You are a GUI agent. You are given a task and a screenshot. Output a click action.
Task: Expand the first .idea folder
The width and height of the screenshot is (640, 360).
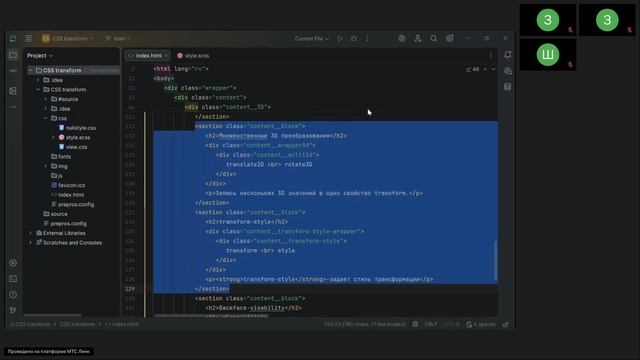tap(38, 80)
